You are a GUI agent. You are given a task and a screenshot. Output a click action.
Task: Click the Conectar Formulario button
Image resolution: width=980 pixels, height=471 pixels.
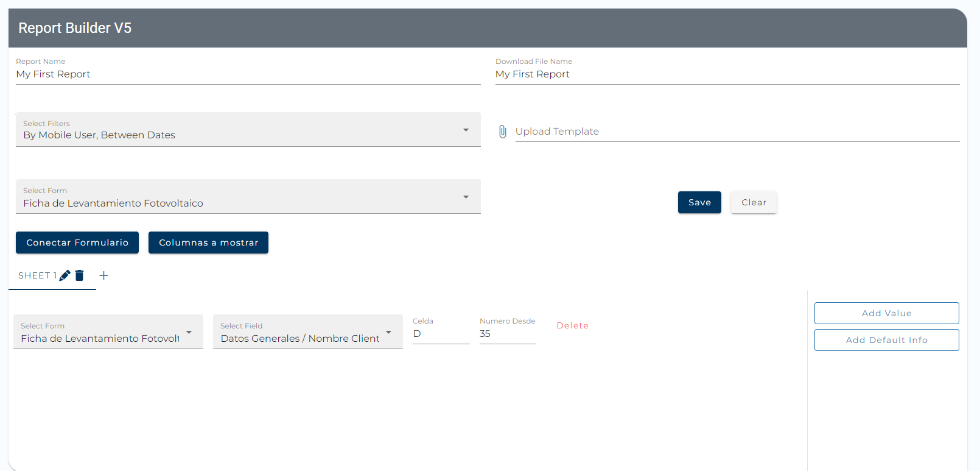click(x=77, y=243)
